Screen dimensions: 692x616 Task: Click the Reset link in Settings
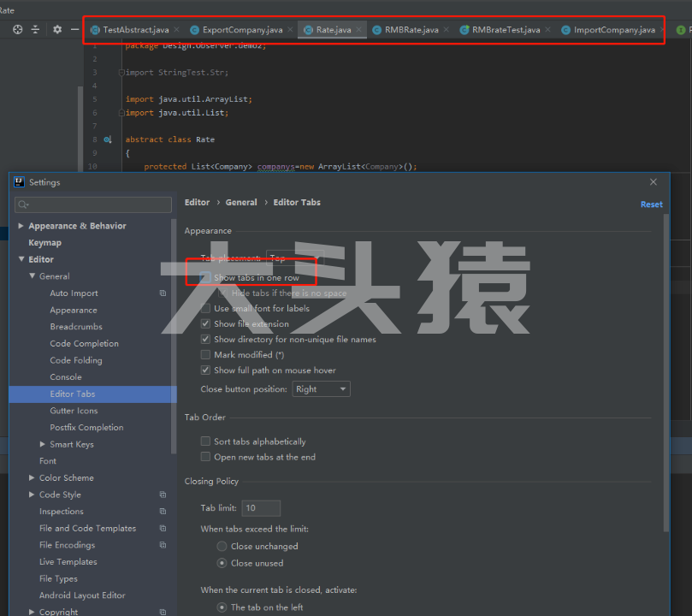[651, 204]
